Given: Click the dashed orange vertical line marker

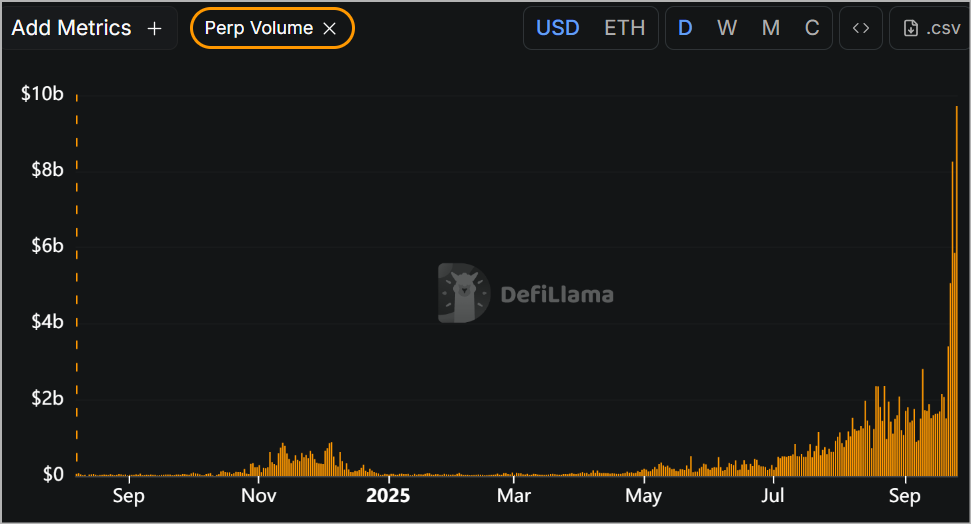Looking at the screenshot, I should (77, 280).
